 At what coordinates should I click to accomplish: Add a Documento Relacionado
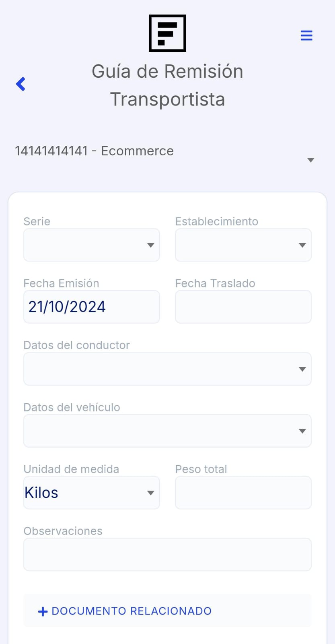(x=131, y=611)
